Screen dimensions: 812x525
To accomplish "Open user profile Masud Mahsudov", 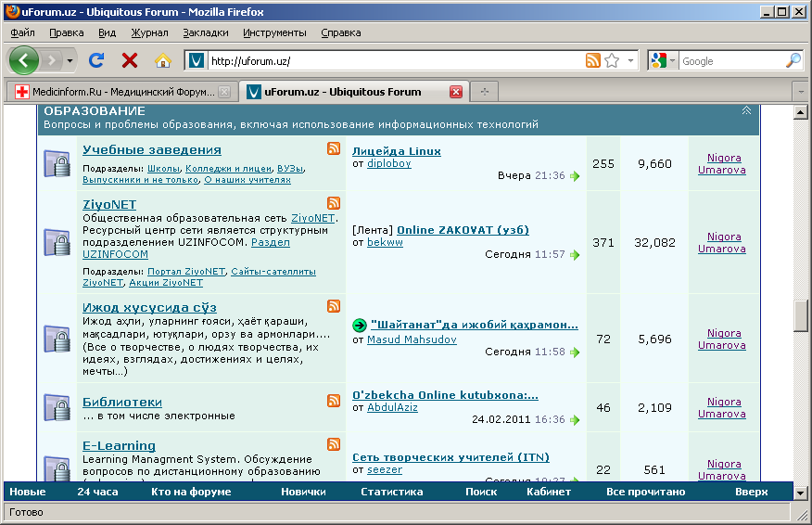I will (x=412, y=339).
